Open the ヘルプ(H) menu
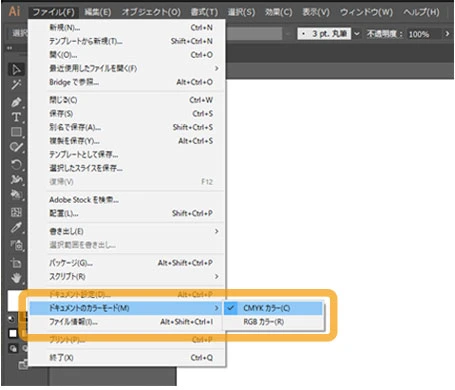 [x=421, y=12]
